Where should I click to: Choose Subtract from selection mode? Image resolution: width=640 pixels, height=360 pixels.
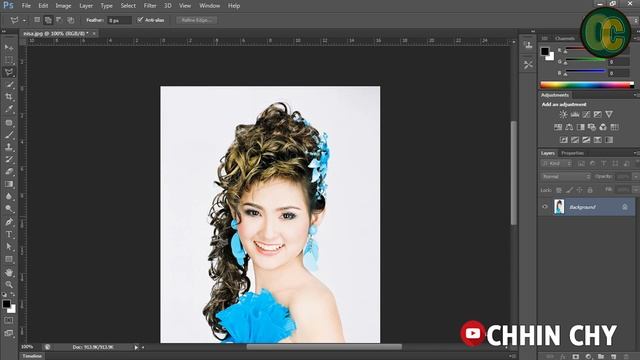coord(59,20)
